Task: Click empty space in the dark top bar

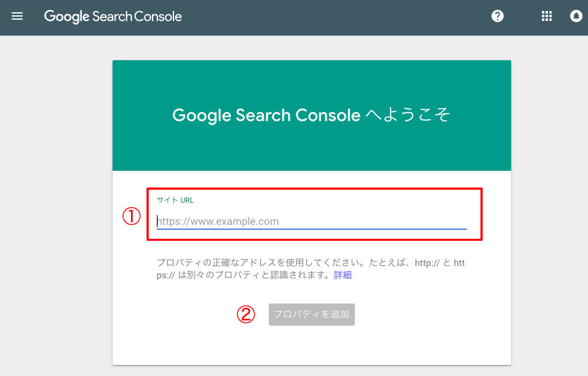Action: 338,17
